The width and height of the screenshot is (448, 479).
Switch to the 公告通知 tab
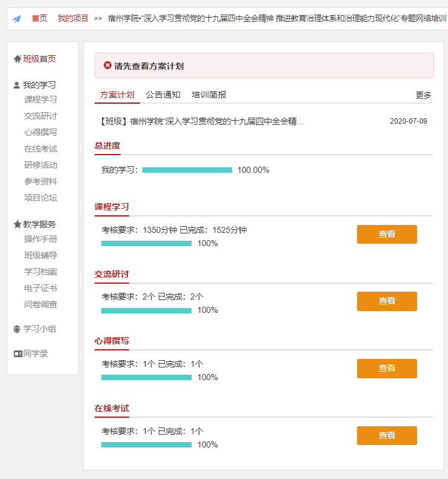[x=163, y=95]
